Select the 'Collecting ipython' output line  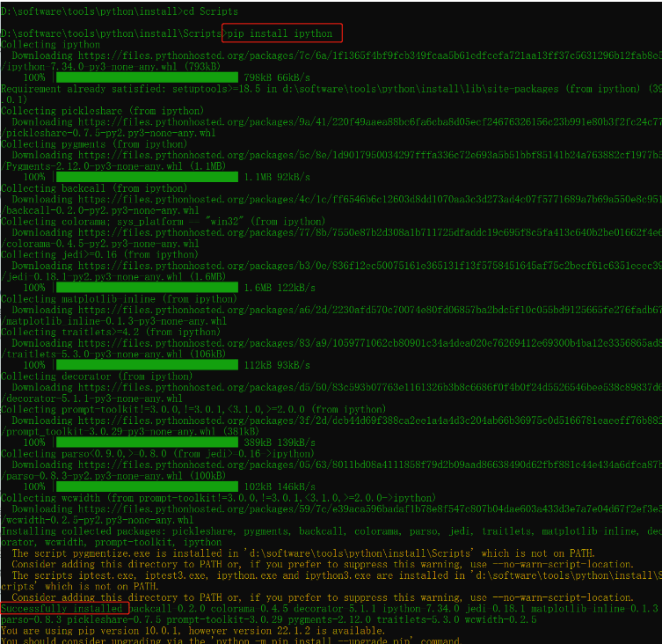(51, 44)
